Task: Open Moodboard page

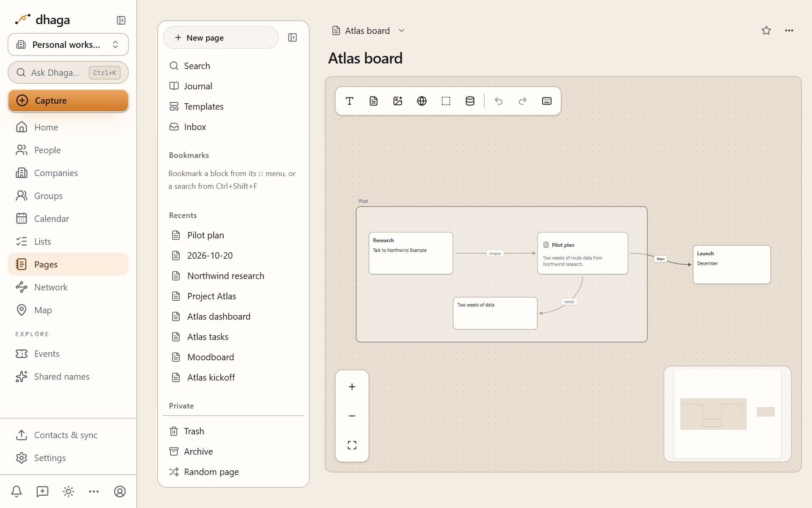Action: pyautogui.click(x=233, y=357)
